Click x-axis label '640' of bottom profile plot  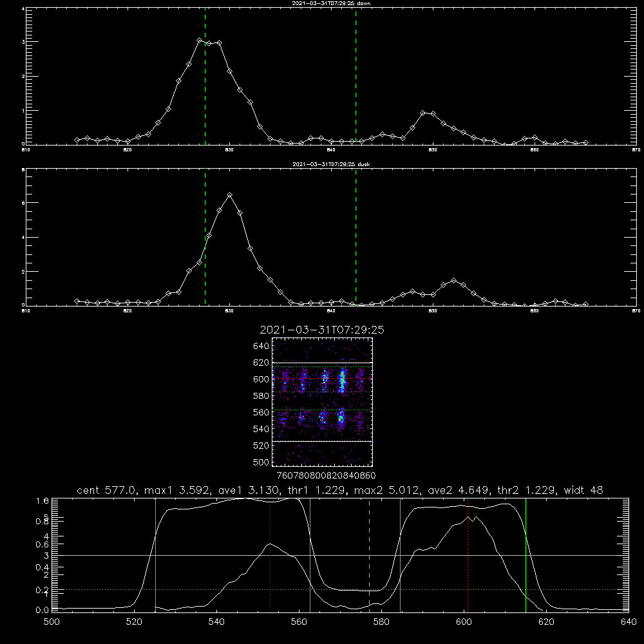point(629,622)
